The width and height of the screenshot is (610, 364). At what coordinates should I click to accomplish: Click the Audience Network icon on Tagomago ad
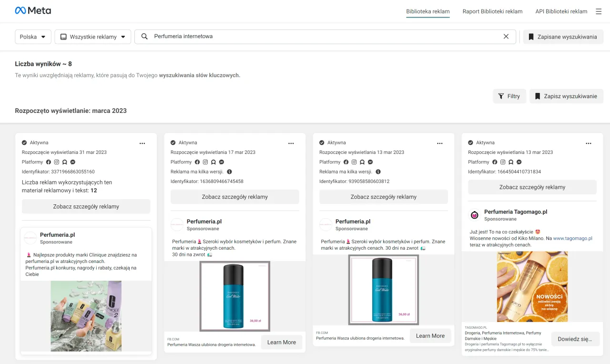pyautogui.click(x=511, y=162)
